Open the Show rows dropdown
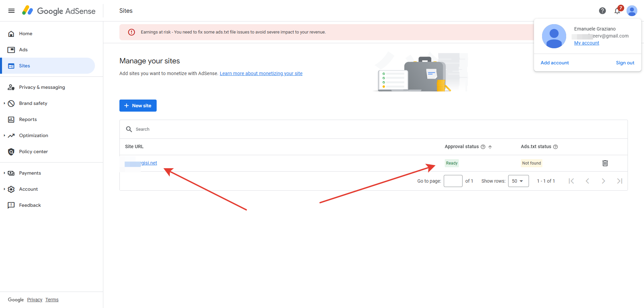644x308 pixels. 518,181
